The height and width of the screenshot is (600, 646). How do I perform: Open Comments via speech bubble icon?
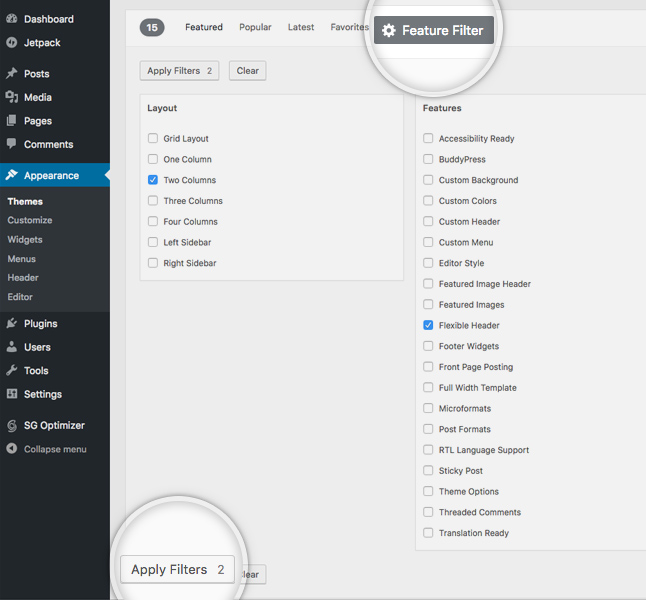[11, 144]
